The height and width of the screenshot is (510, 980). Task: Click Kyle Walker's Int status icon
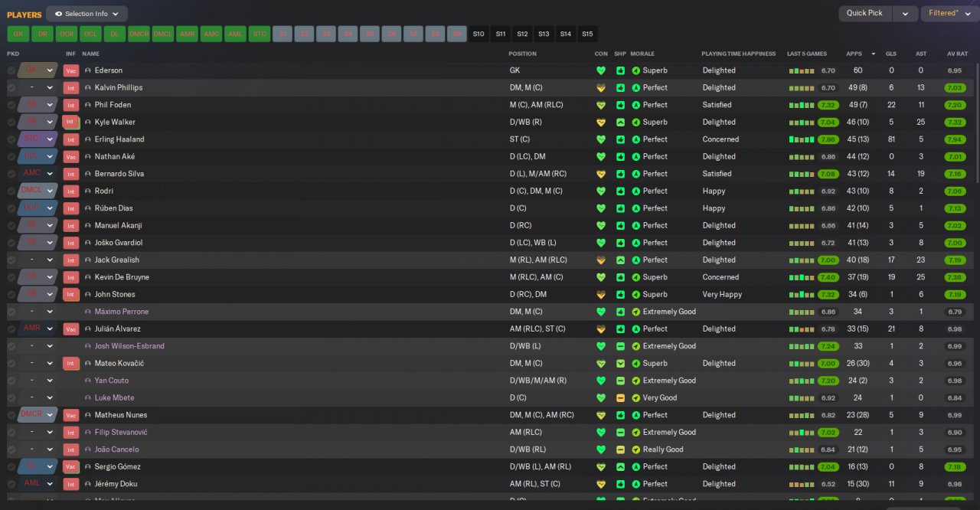tap(71, 122)
